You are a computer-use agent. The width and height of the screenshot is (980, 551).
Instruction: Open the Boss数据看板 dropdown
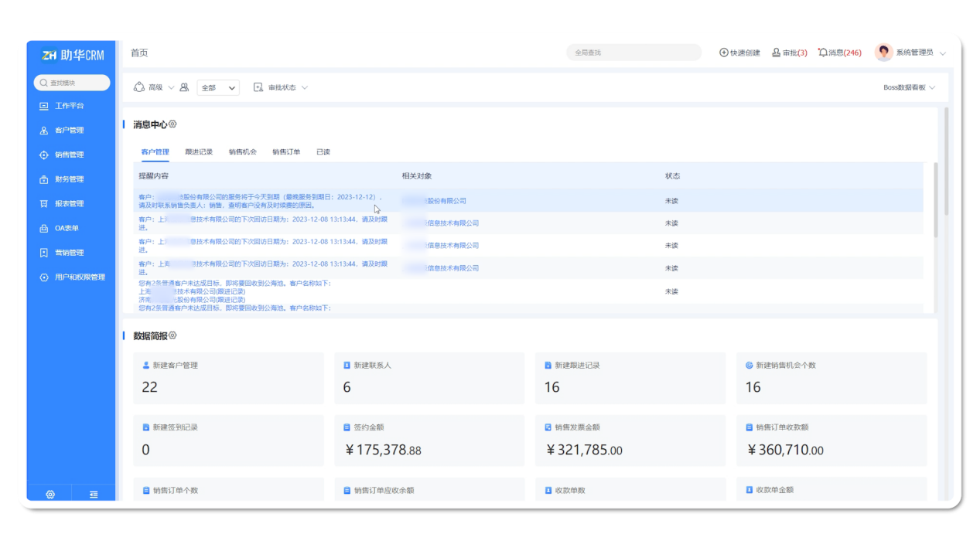pyautogui.click(x=909, y=87)
